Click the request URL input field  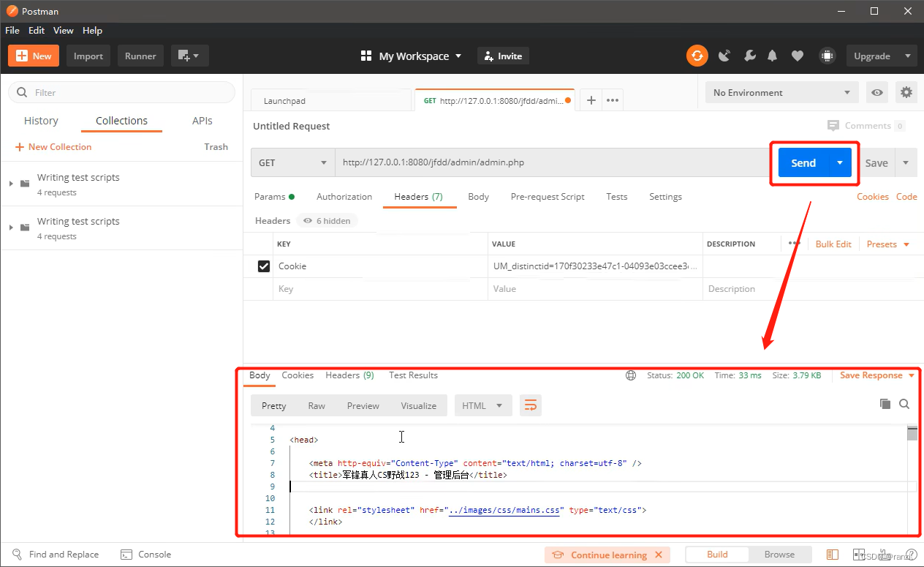point(548,162)
